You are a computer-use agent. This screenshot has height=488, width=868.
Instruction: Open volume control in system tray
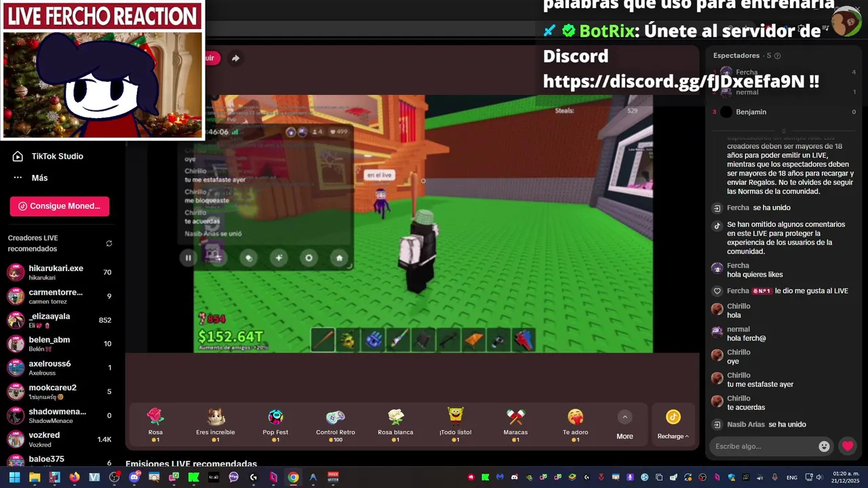tap(819, 477)
